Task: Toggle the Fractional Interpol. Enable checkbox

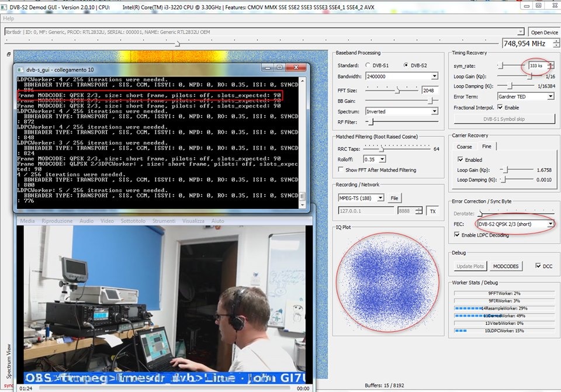Action: coord(500,107)
